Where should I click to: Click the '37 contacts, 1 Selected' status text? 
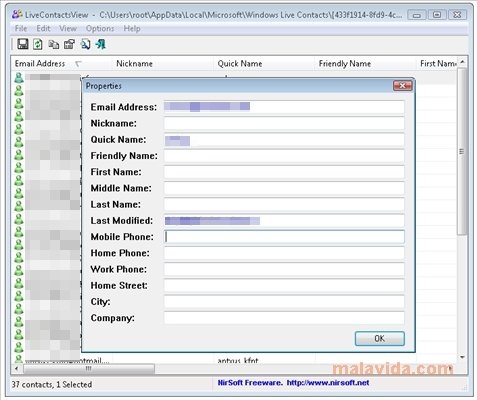pyautogui.click(x=52, y=384)
